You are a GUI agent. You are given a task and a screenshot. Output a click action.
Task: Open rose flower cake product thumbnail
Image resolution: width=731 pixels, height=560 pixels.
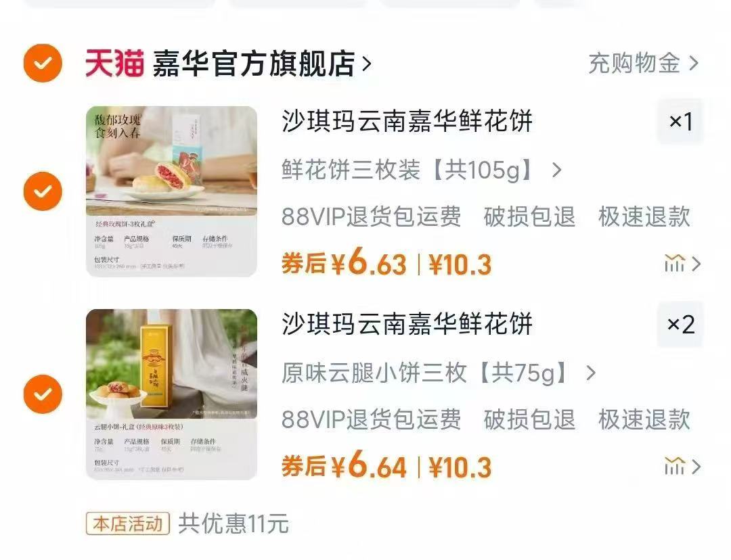pos(171,191)
